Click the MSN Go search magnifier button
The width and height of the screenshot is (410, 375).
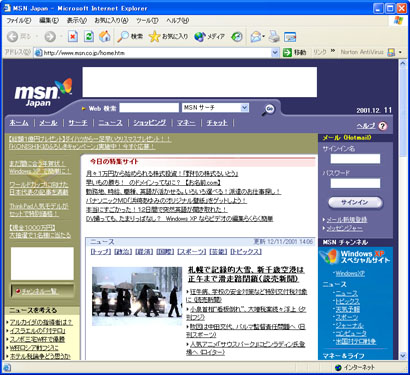click(x=269, y=109)
